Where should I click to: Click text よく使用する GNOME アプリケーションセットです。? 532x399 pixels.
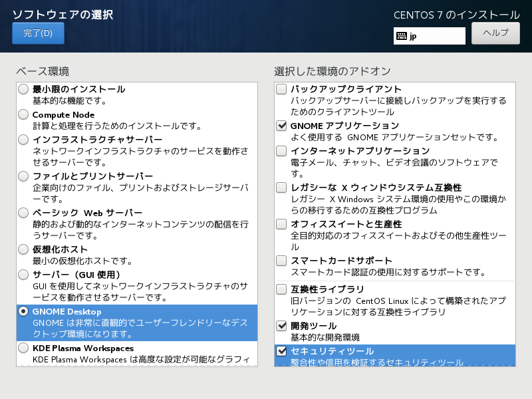pyautogui.click(x=395, y=138)
